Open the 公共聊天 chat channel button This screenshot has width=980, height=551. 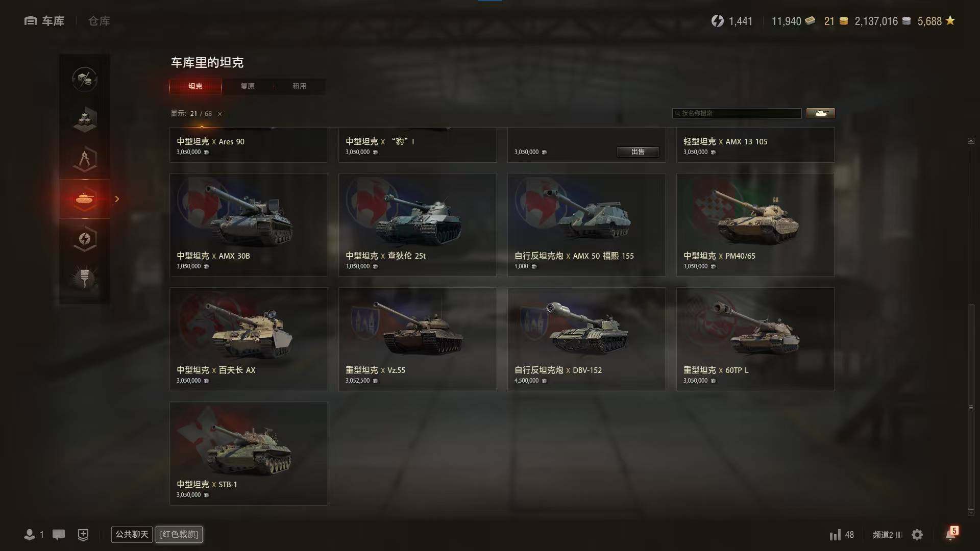click(132, 534)
